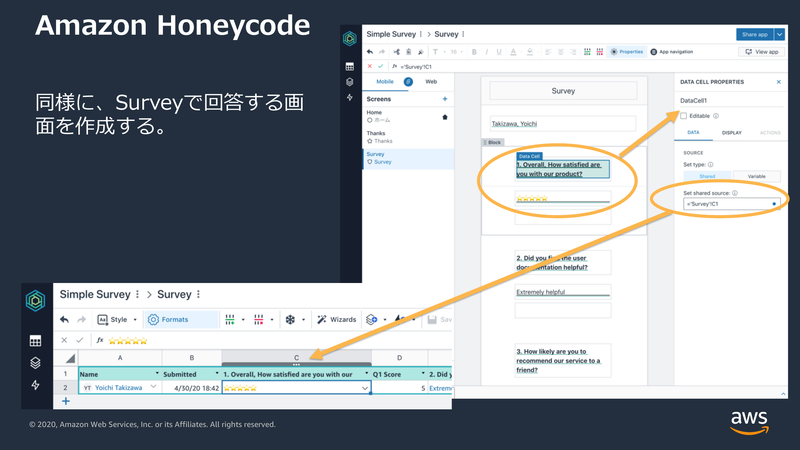The image size is (800, 450).
Task: Switch to Web tab
Action: pos(431,82)
